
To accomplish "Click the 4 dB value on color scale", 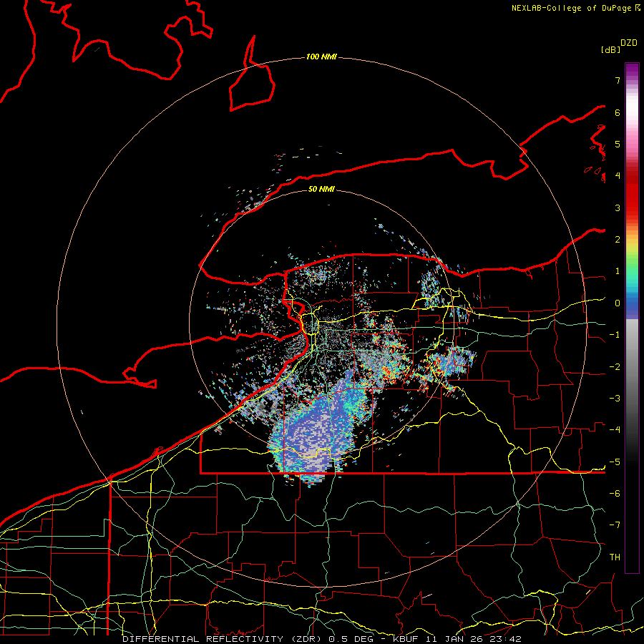I will point(618,176).
